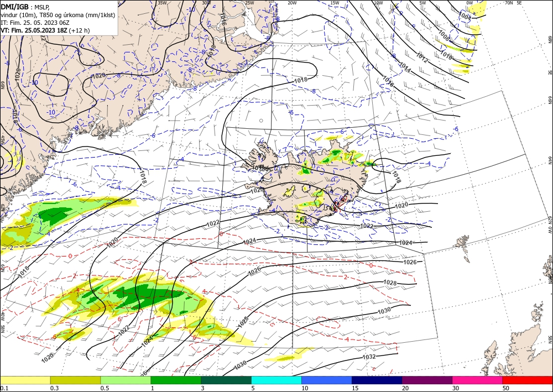
Task: Pick the blue 10–15 legend segment
Action: point(327,380)
